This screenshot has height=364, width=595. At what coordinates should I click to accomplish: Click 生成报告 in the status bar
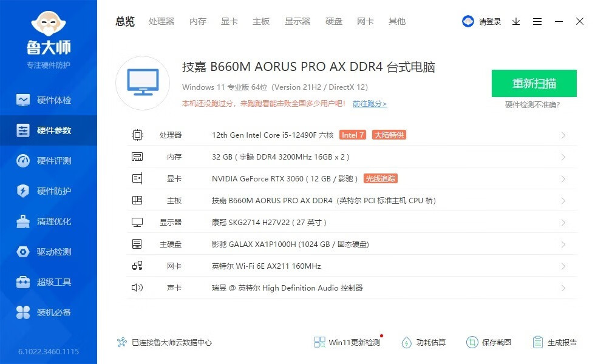point(554,342)
